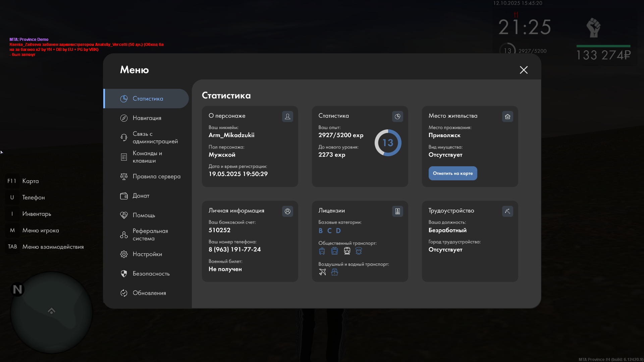Click the airplane license icon

point(322,272)
